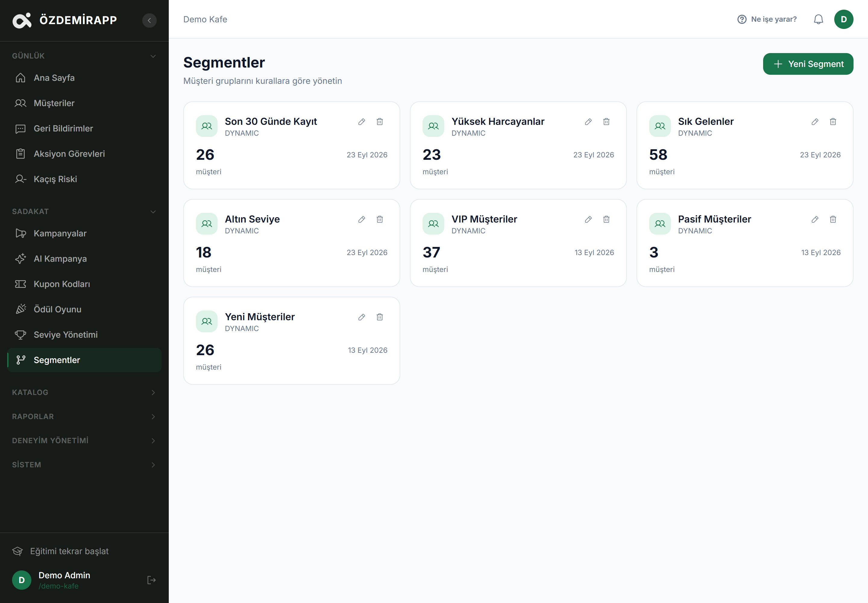Expand the SİSTEM section
Image resolution: width=868 pixels, height=603 pixels.
tap(84, 465)
